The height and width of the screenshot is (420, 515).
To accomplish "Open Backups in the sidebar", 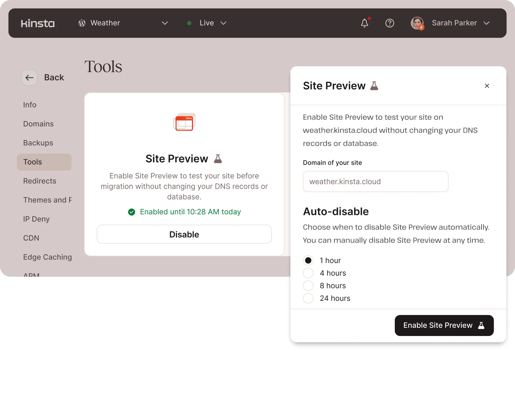I will tap(38, 143).
